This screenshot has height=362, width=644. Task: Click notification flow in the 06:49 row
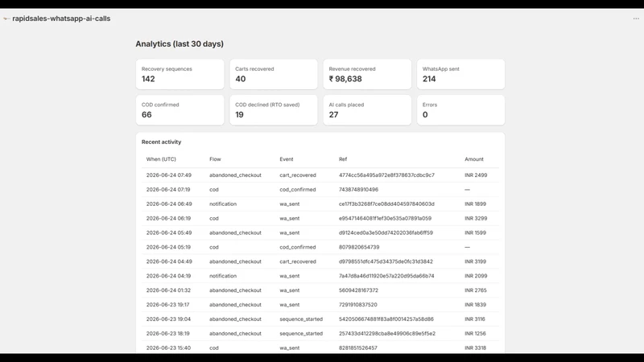pos(223,204)
